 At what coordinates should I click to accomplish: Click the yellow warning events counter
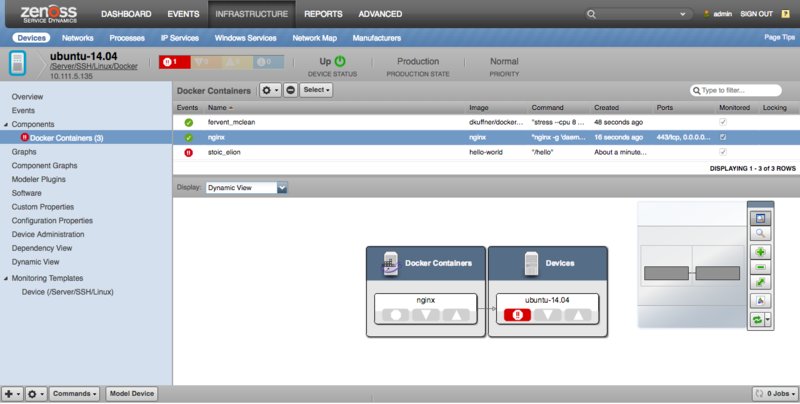[x=237, y=62]
